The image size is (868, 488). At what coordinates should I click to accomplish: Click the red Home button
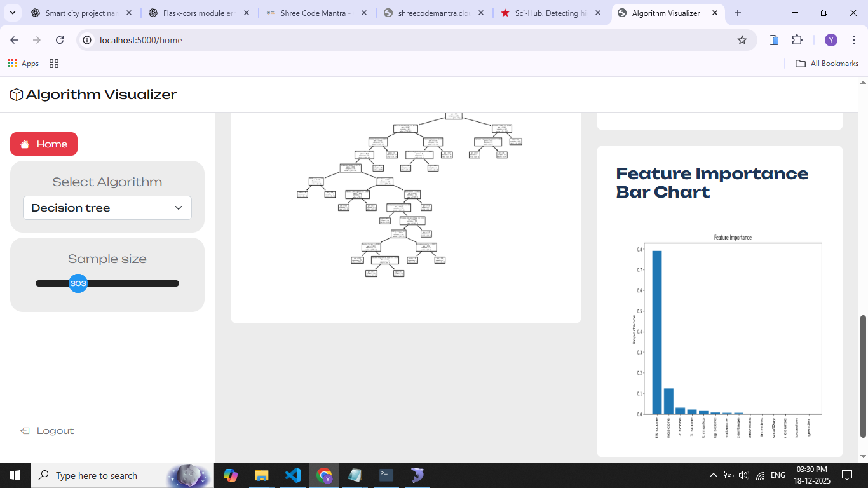(x=44, y=144)
